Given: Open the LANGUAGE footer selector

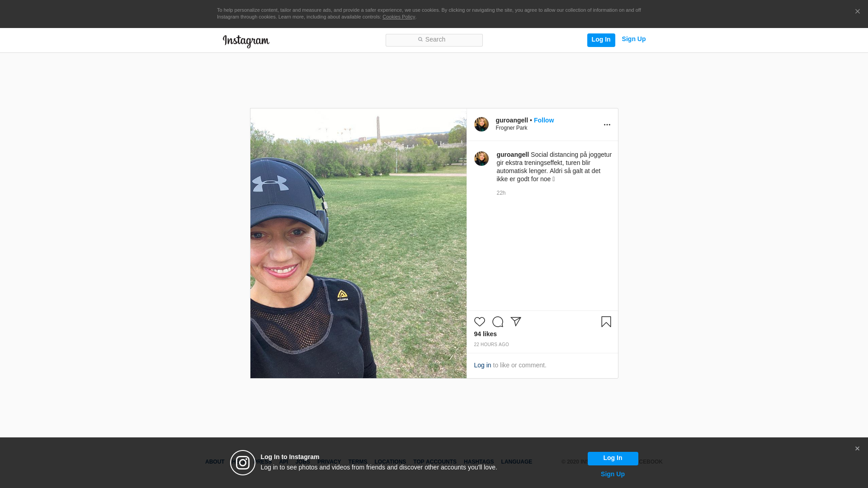Looking at the screenshot, I should click(x=516, y=462).
